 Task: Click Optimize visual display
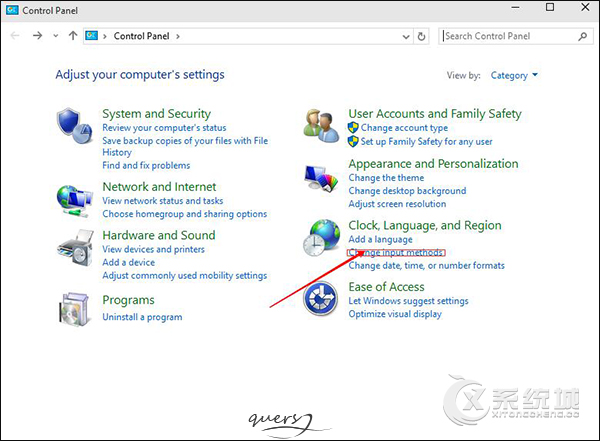[x=395, y=314]
